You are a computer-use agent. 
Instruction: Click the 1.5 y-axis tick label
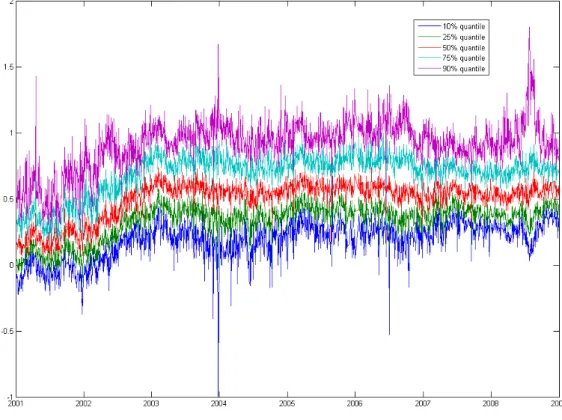coord(8,67)
